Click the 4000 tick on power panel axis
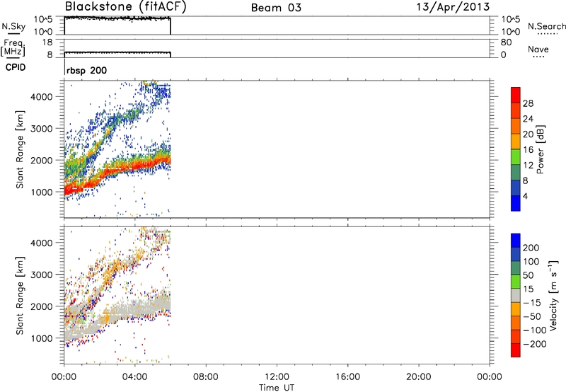The image size is (566, 392). (42, 97)
